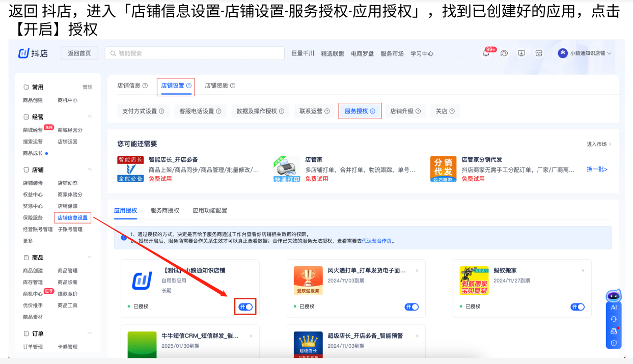This screenshot has height=364, width=633.
Task: Collapse the 经营 sidebar section
Action: point(90,117)
